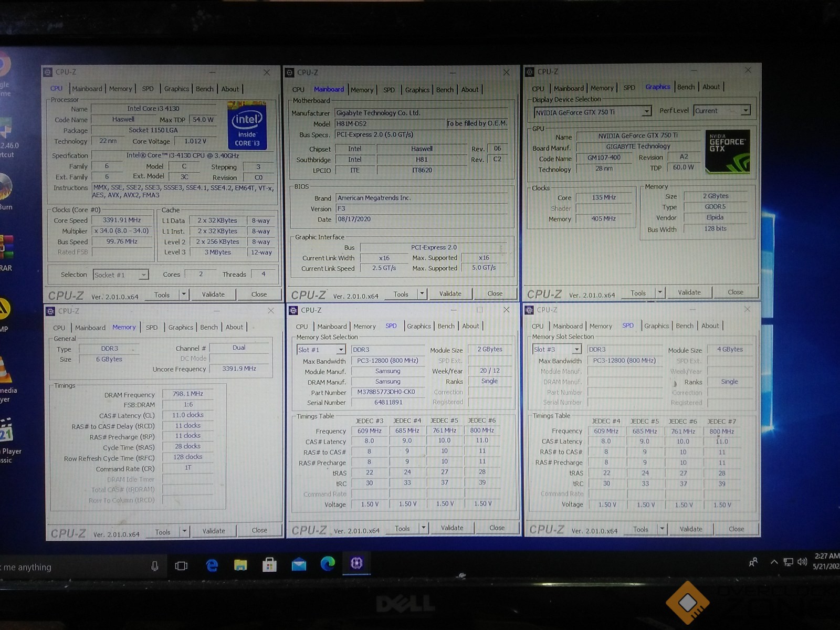The image size is (840, 630).
Task: Open the Socket #1 selection dropdown
Action: point(121,275)
